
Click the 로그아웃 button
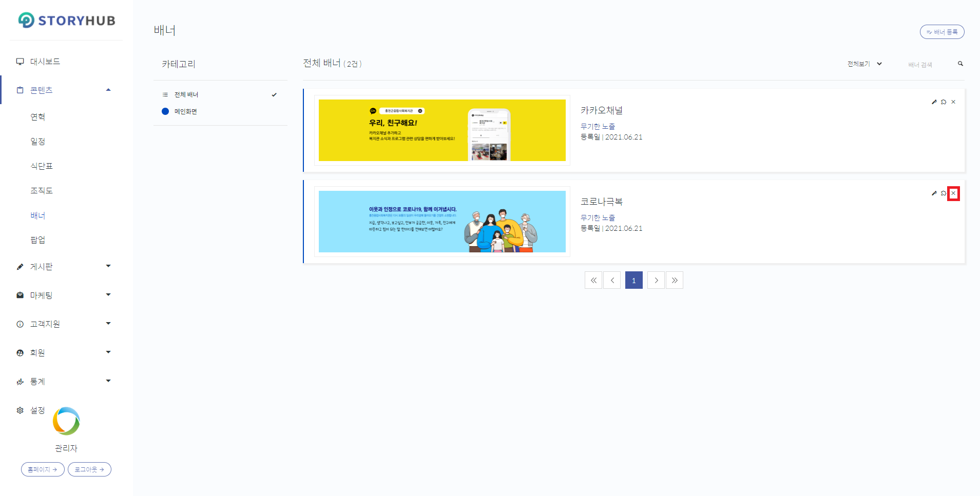tap(89, 469)
